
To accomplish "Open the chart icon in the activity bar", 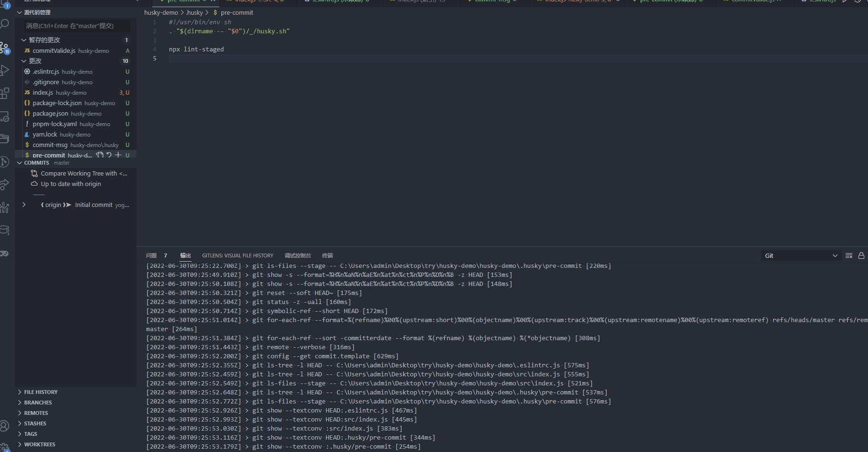I will coord(5,207).
